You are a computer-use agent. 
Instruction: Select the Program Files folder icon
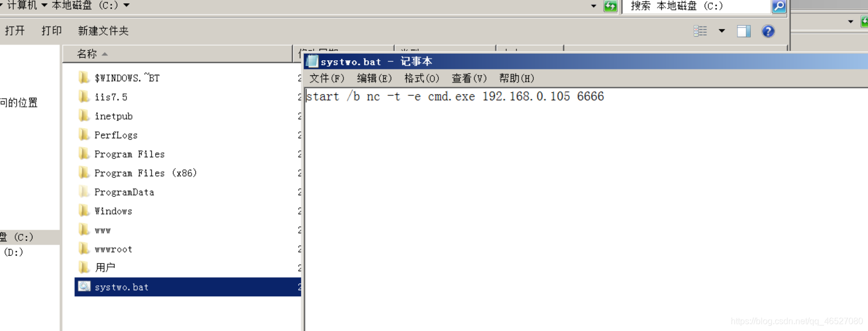(x=84, y=154)
